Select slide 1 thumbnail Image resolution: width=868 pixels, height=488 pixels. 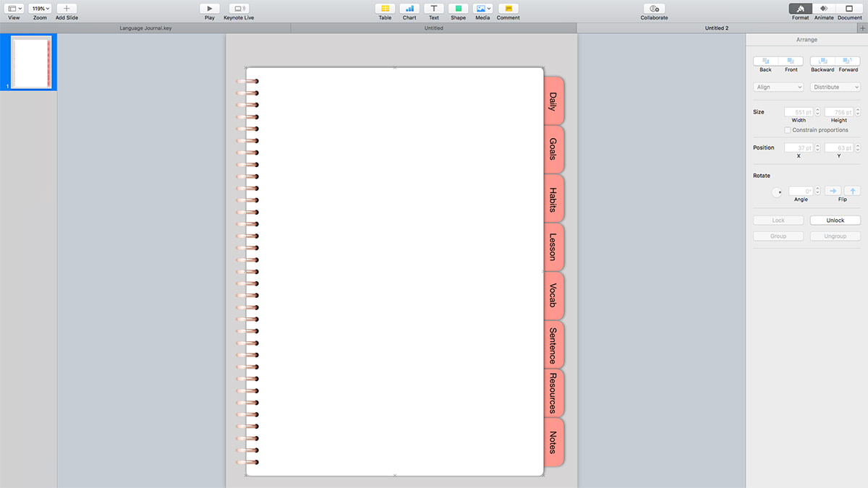32,63
